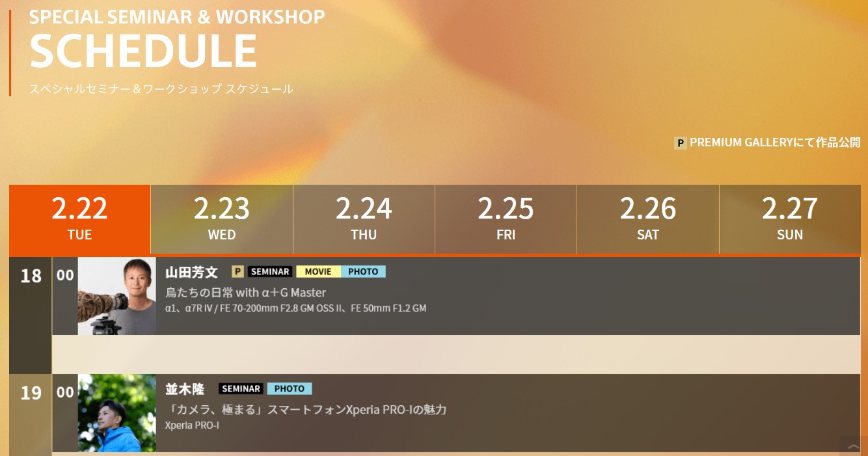868x456 pixels.
Task: Click the PHOTO tag on 並木隆 session
Action: [x=290, y=388]
